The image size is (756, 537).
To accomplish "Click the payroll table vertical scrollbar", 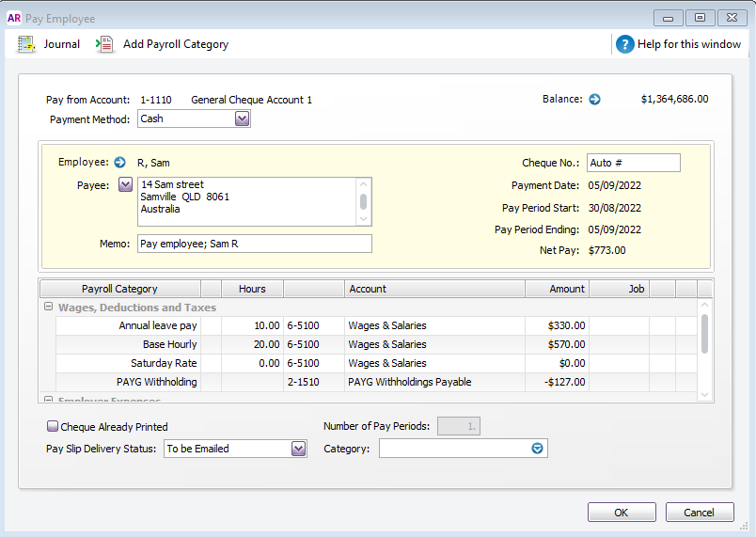I will tap(704, 334).
